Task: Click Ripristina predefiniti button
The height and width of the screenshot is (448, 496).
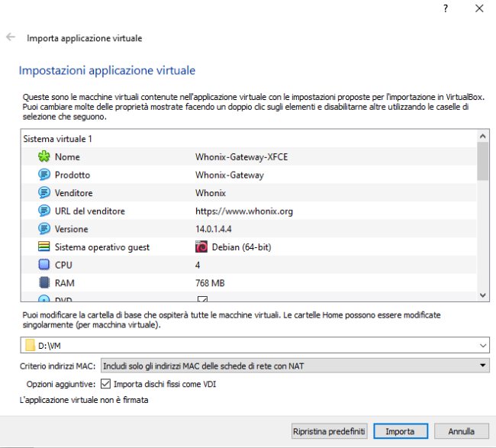Action: 330,431
